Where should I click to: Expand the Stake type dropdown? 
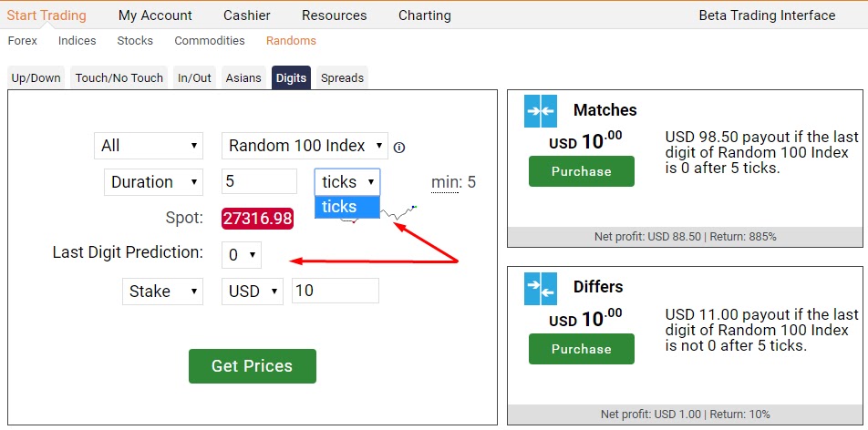tap(162, 292)
